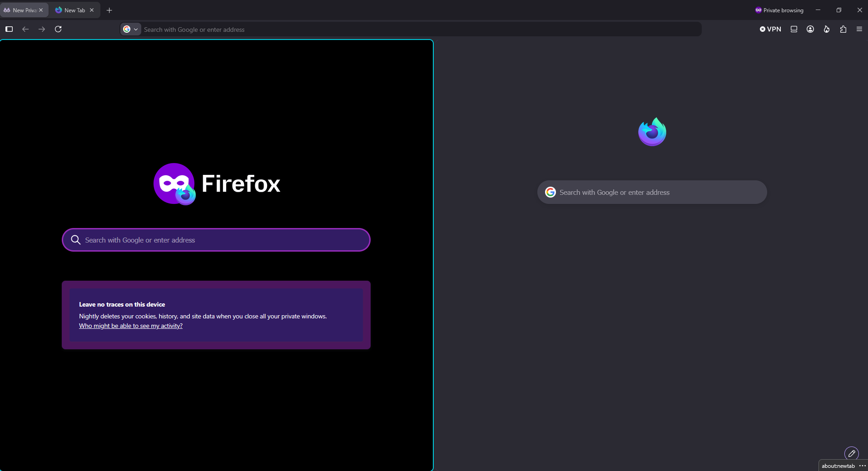Toggle the sidebar panel icon

(9, 29)
